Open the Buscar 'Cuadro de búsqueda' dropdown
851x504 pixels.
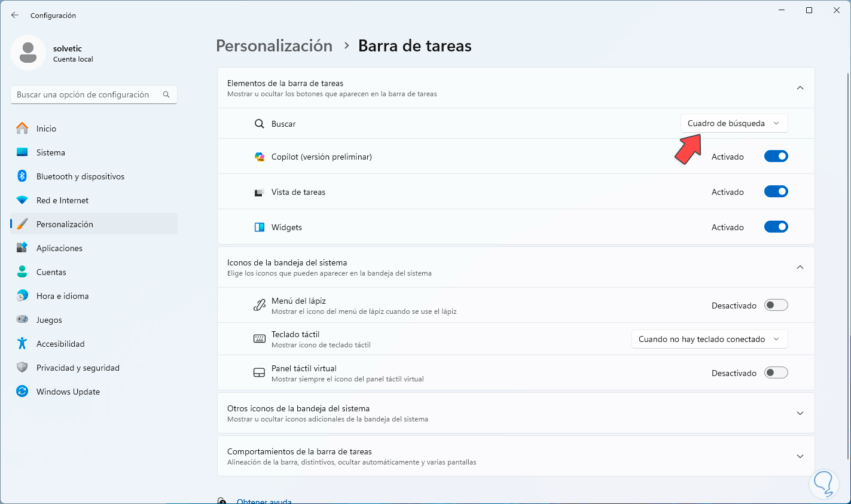point(734,123)
